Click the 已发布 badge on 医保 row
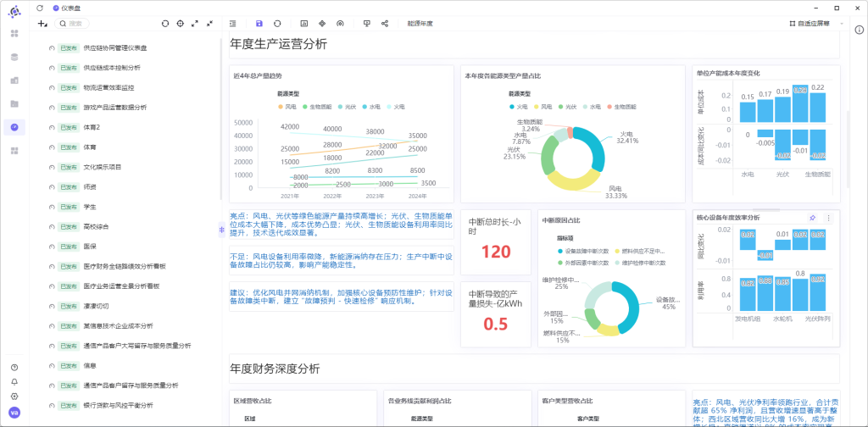868x427 pixels. (70, 247)
